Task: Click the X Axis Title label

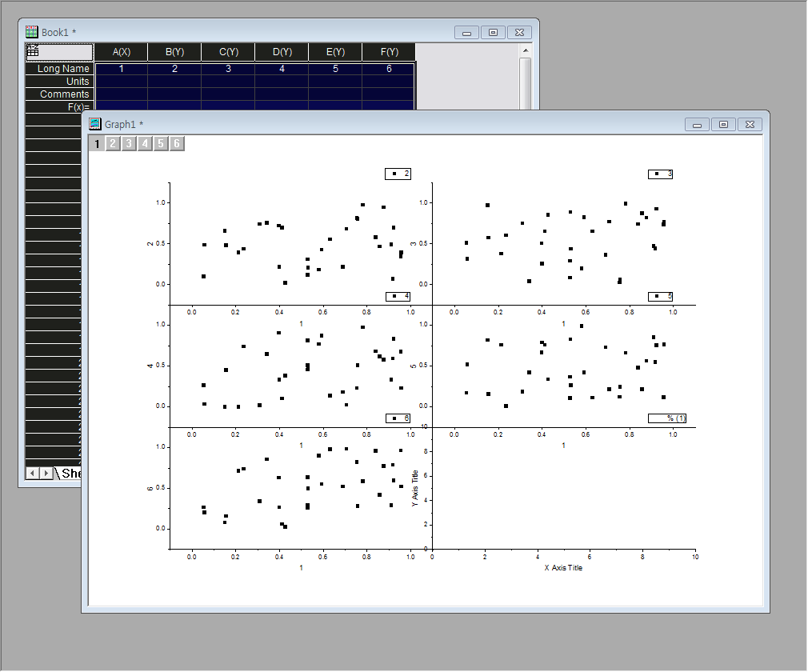Action: point(563,568)
